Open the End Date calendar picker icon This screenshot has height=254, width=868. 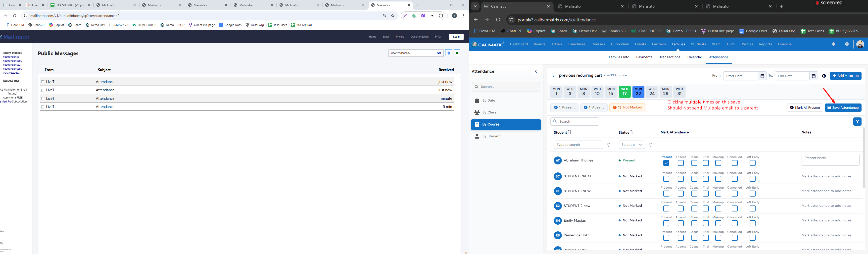pos(814,76)
